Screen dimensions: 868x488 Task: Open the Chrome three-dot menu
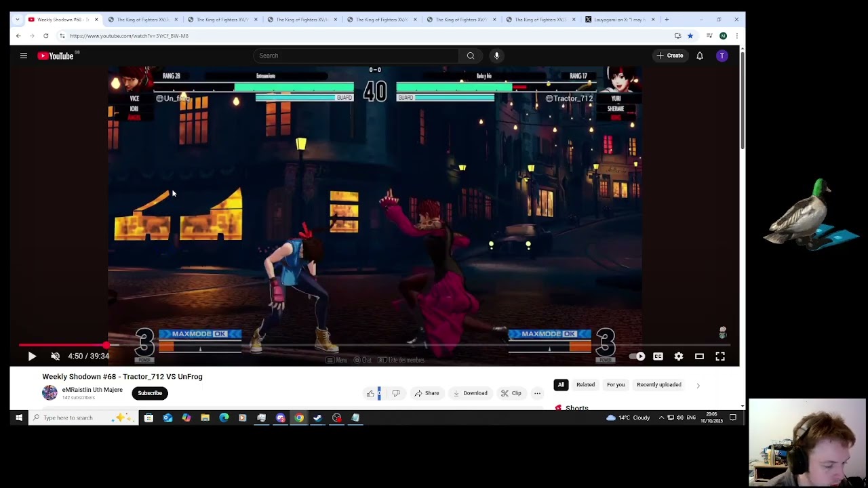pos(736,36)
